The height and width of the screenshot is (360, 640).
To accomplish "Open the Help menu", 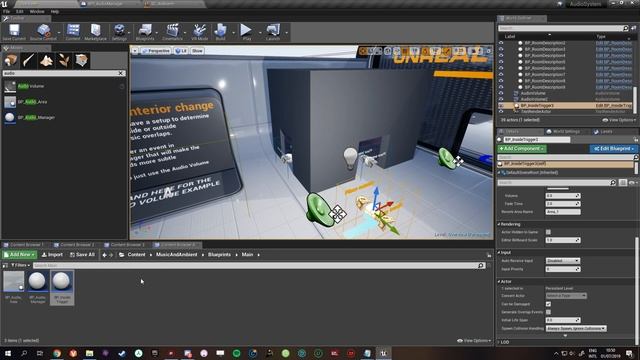I will point(55,11).
